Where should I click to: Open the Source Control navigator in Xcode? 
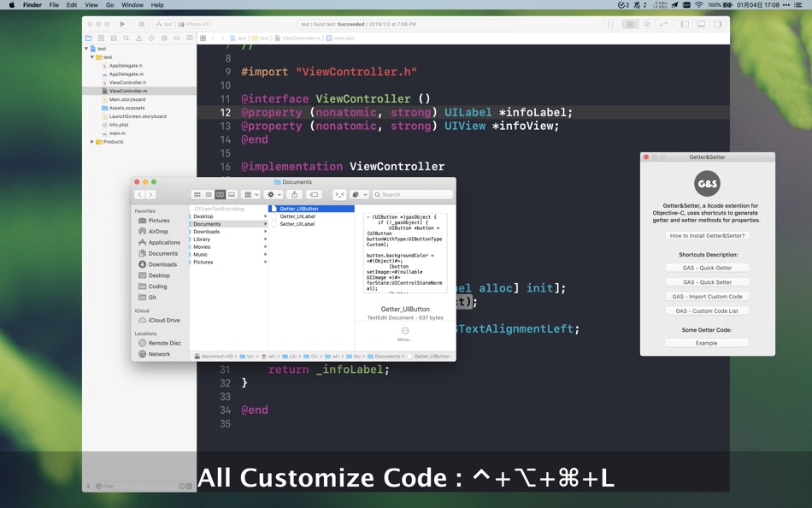tap(101, 38)
